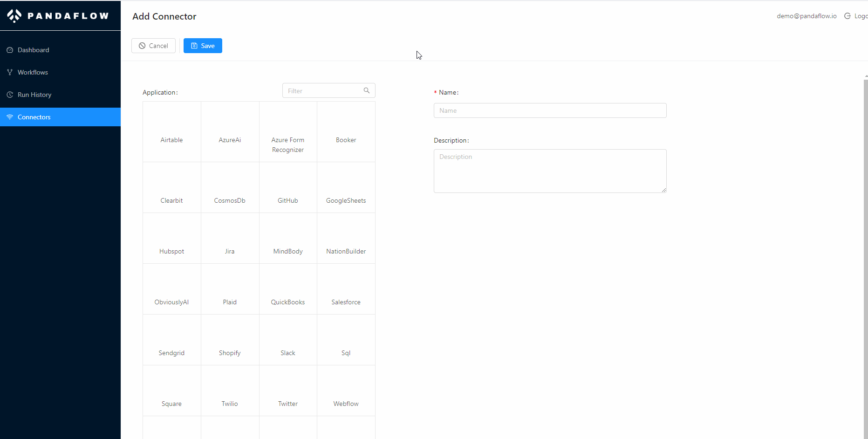Select the GitHub application tile
The width and height of the screenshot is (868, 439).
pos(288,187)
